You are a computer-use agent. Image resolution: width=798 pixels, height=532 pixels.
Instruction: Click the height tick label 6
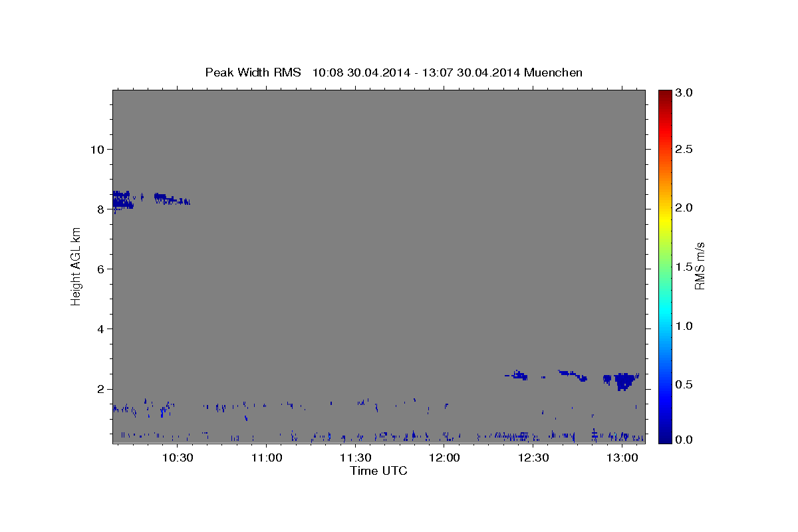point(100,269)
